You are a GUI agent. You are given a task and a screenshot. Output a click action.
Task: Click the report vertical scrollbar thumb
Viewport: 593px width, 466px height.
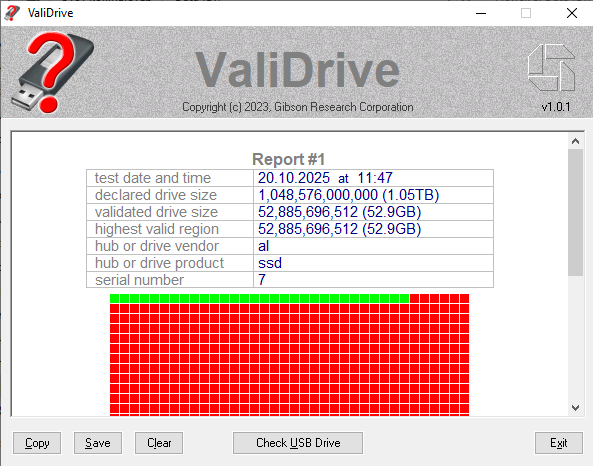tap(576, 213)
